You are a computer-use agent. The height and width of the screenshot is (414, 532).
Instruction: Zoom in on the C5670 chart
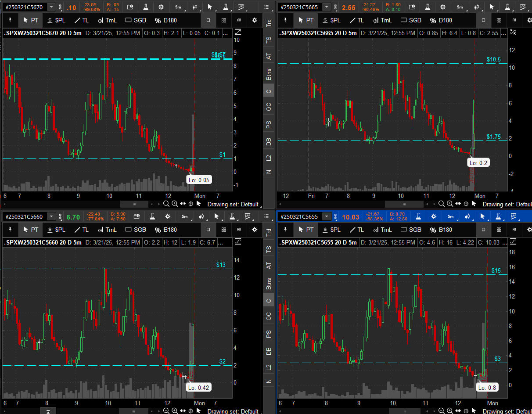(x=175, y=204)
